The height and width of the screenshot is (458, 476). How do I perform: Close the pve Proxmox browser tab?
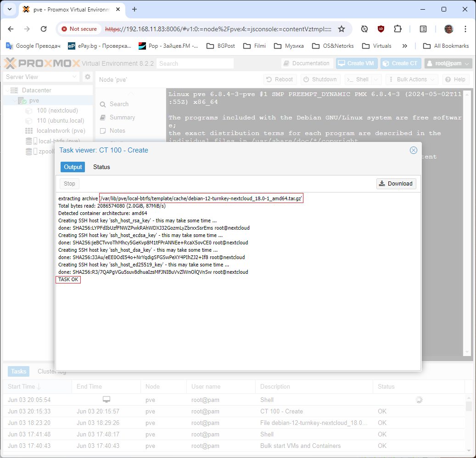pyautogui.click(x=118, y=9)
